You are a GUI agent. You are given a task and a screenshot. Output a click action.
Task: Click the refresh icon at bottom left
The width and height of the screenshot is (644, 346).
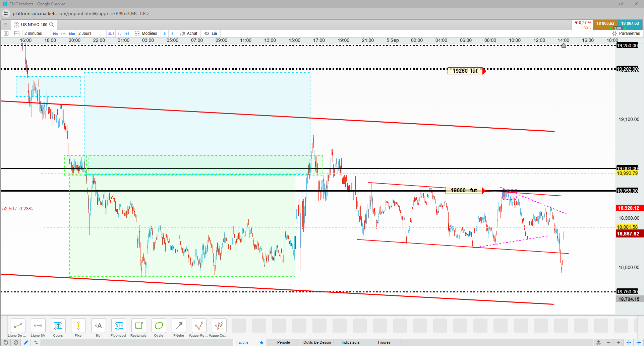click(x=6, y=342)
